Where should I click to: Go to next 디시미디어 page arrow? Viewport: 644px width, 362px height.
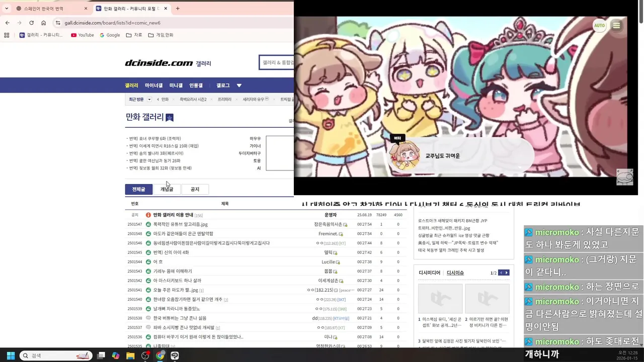tap(507, 273)
